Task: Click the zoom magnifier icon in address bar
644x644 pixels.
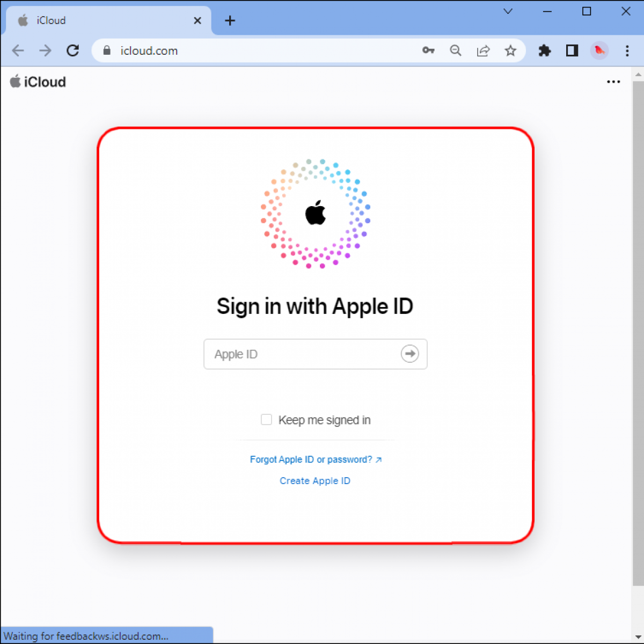Action: (x=456, y=50)
